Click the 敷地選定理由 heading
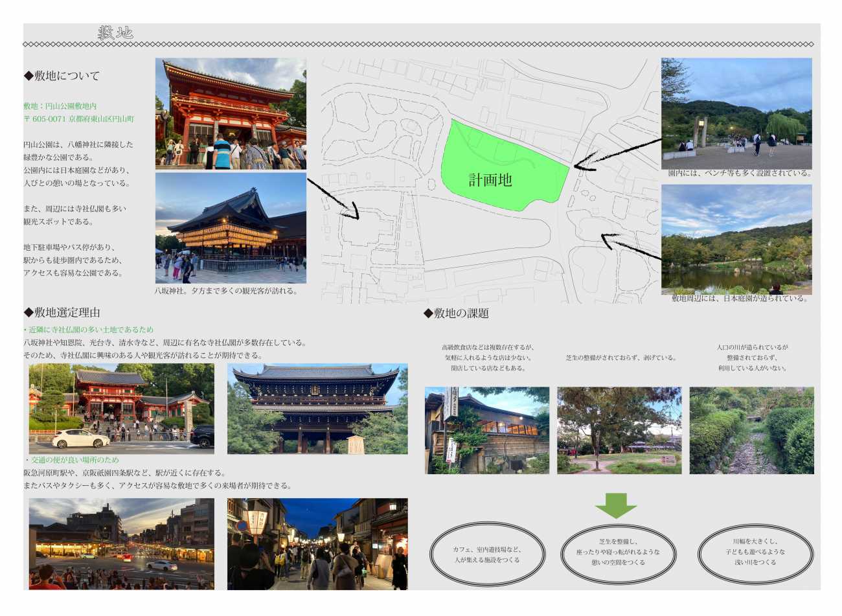The width and height of the screenshot is (842, 616). coord(62,313)
